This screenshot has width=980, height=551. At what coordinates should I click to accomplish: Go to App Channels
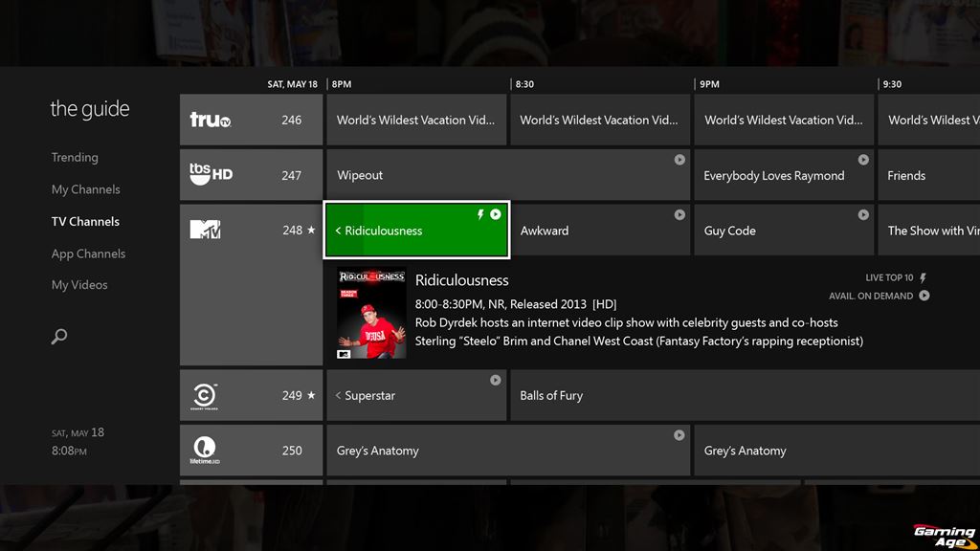tap(88, 253)
